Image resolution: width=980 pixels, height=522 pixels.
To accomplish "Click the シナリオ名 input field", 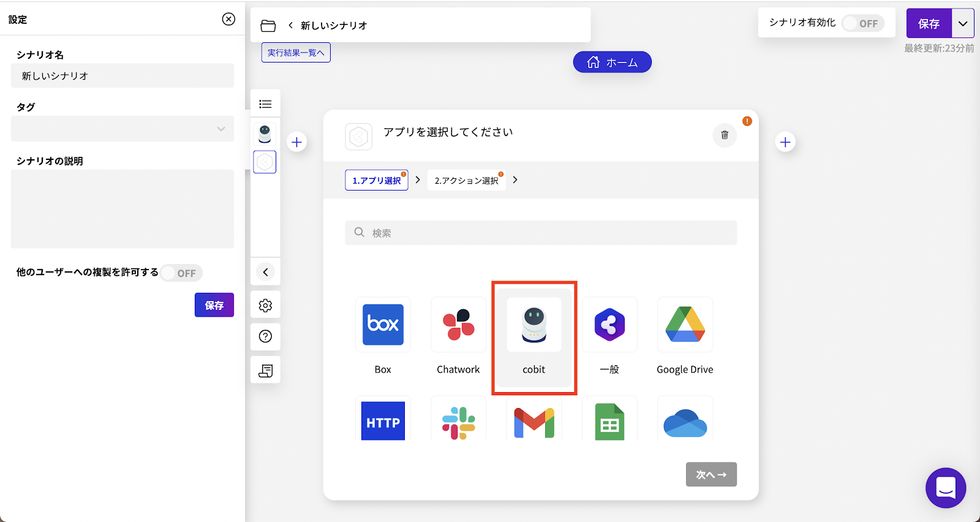I will [123, 75].
